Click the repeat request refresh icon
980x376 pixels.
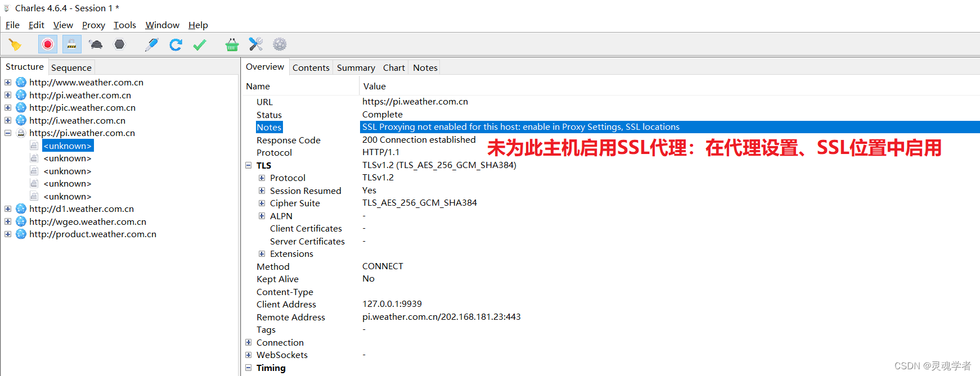(176, 44)
